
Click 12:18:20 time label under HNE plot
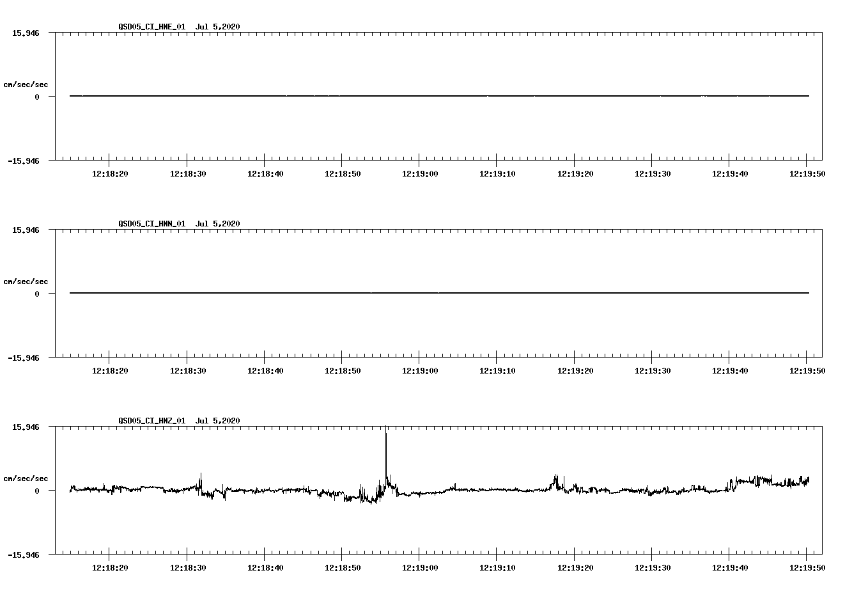pos(109,173)
